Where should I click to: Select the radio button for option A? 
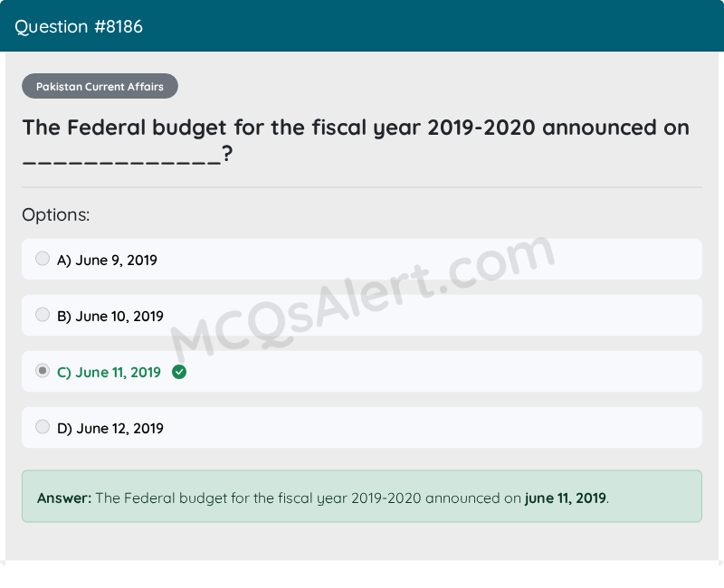tap(43, 259)
